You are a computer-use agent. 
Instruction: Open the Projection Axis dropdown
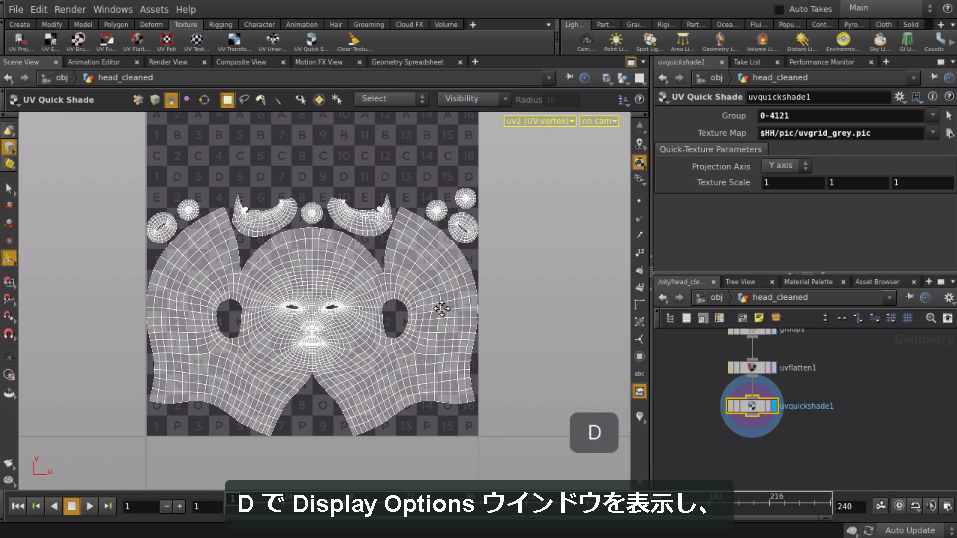(x=785, y=165)
